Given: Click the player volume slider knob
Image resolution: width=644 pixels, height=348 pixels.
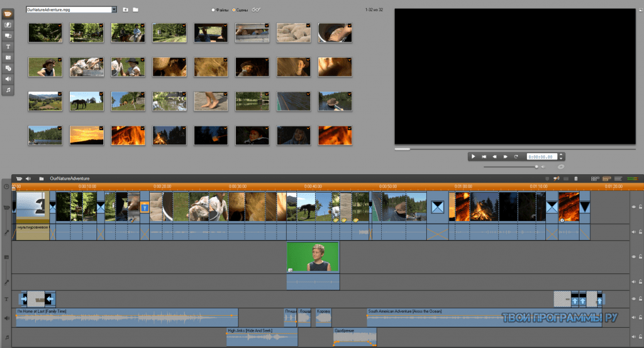Looking at the screenshot, I should (x=536, y=166).
